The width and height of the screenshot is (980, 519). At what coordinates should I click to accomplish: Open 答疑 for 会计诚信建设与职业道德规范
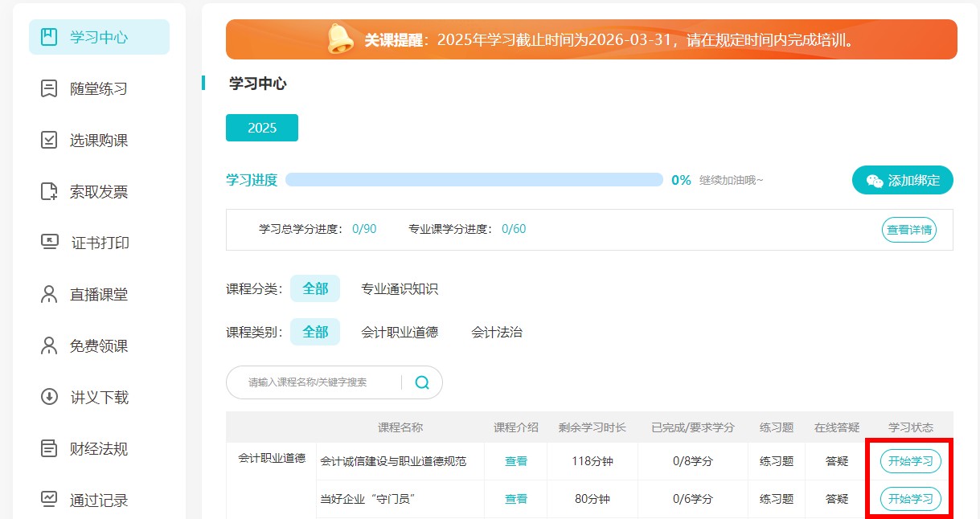click(837, 461)
